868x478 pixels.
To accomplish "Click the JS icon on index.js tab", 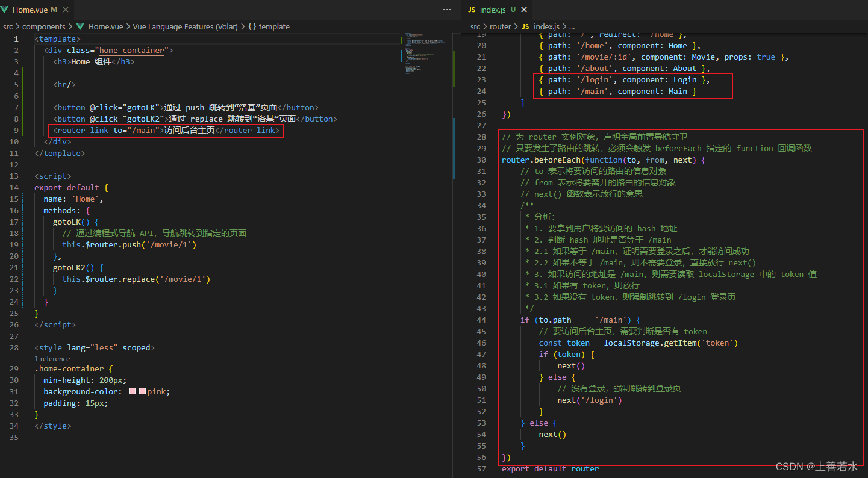I will point(472,10).
